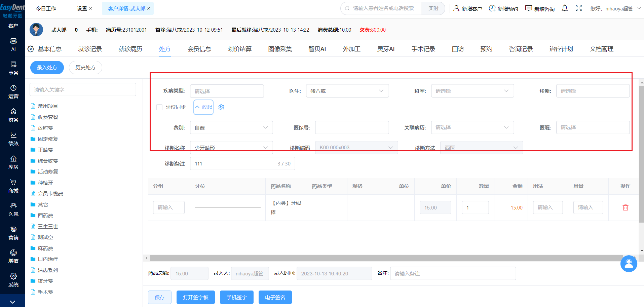Viewport: 644px width, 307px height.
Task: Click the horizontal table scrollbar
Action: (386, 258)
